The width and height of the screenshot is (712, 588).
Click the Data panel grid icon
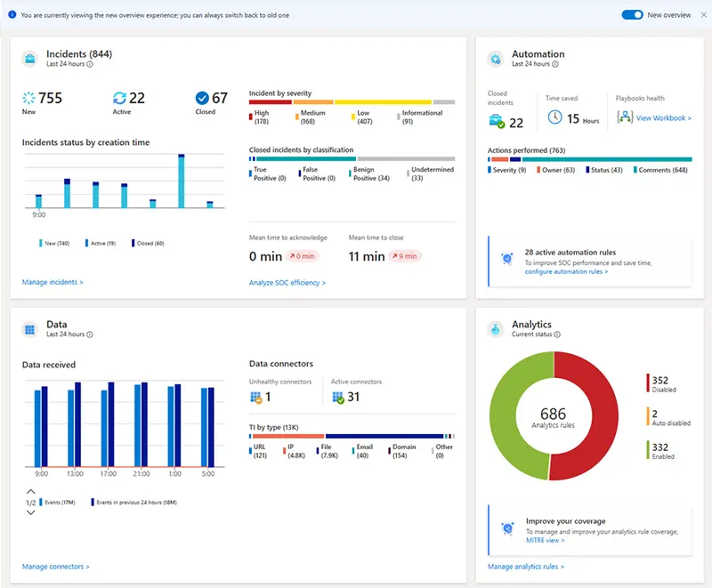[29, 327]
